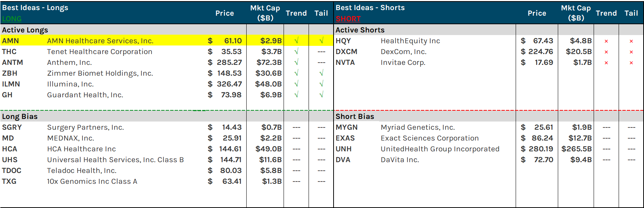
Task: Select the Short Bias section header
Action: 354,116
